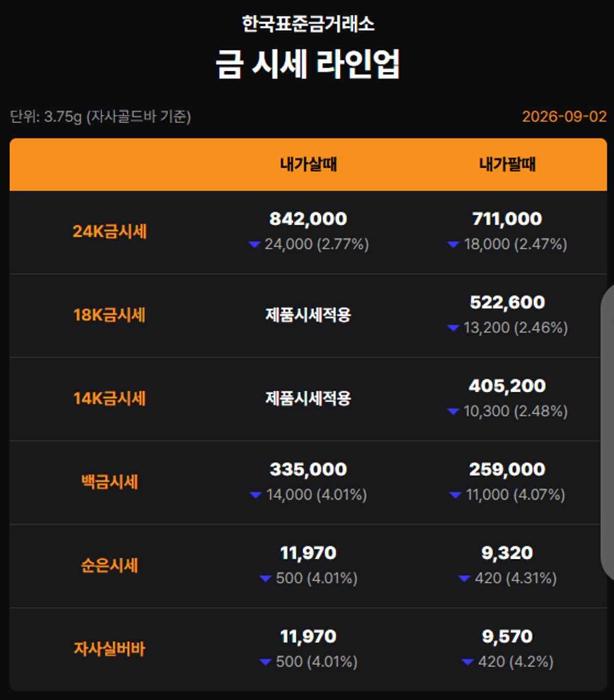Click the down arrow beside 13,200 (2.46%)

(453, 328)
